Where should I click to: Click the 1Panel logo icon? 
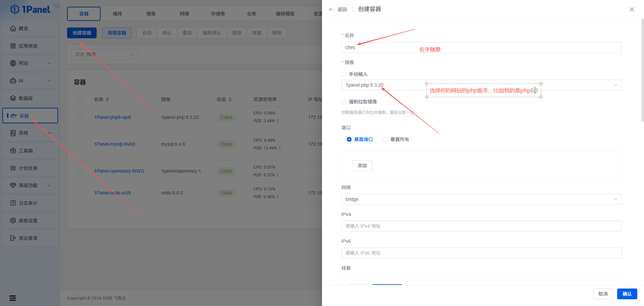pyautogui.click(x=15, y=9)
